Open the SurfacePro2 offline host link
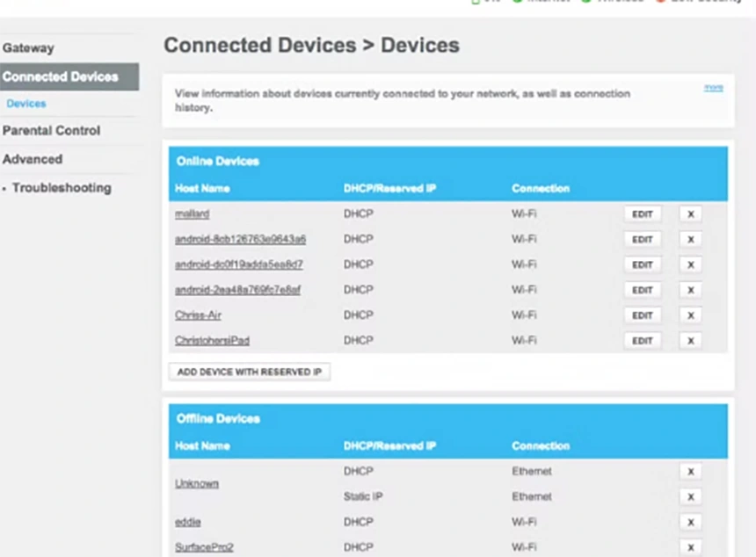The image size is (756, 557). pyautogui.click(x=204, y=547)
